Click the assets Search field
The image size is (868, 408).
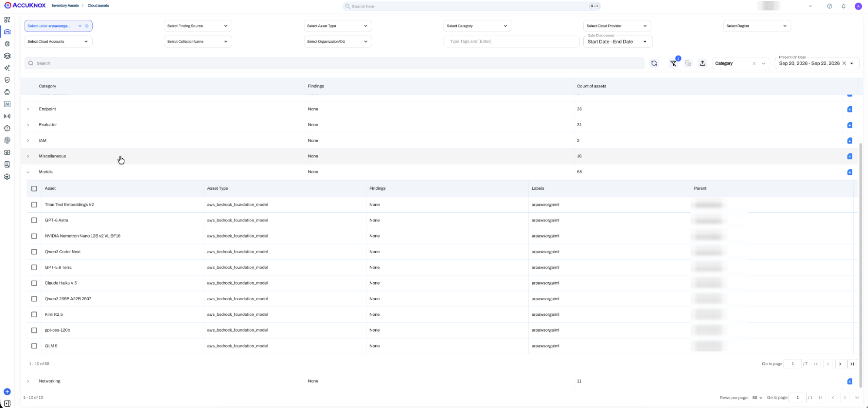pos(334,64)
